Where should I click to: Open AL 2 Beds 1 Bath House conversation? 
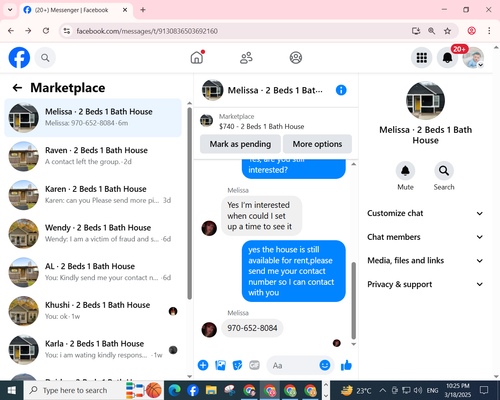coord(93,272)
